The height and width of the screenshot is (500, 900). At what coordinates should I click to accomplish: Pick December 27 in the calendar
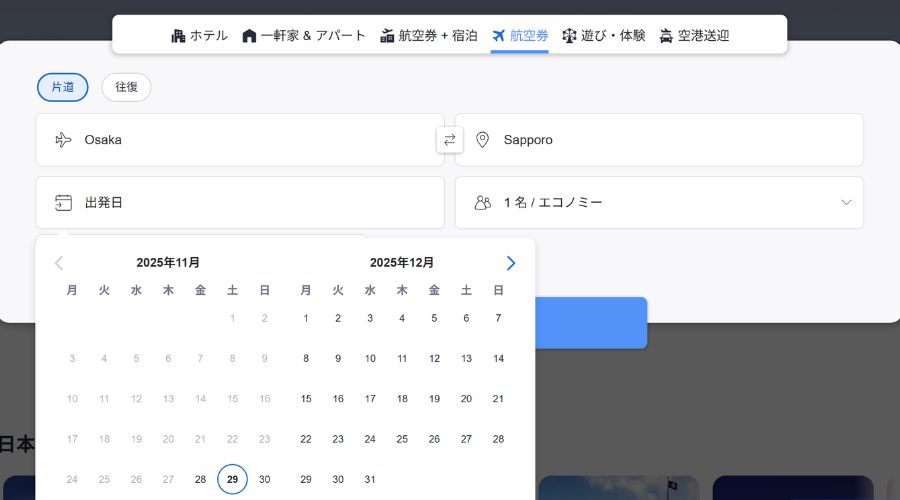(x=466, y=439)
